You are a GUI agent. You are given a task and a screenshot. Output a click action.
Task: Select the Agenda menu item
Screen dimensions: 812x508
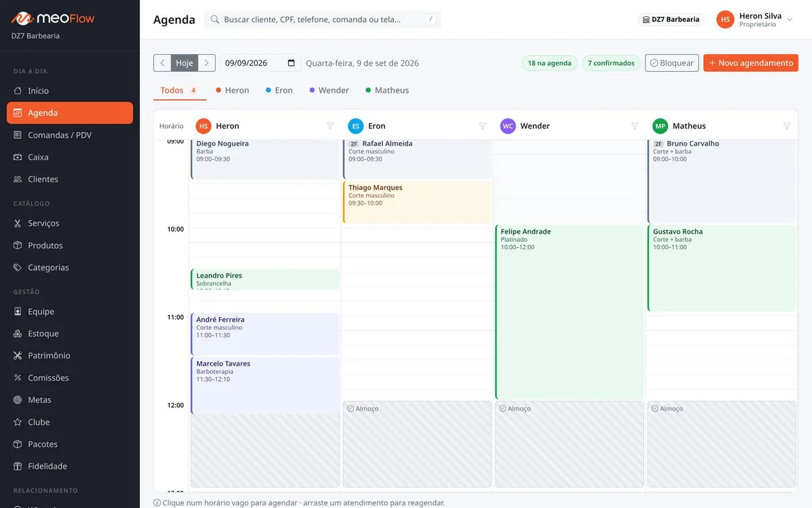70,113
